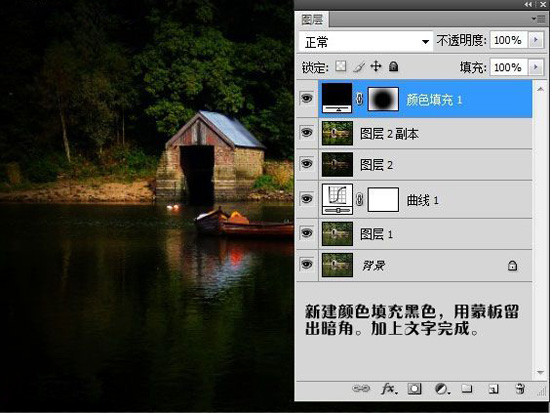Hide the 颜色填充 1 layer
The width and height of the screenshot is (550, 413).
[x=307, y=98]
